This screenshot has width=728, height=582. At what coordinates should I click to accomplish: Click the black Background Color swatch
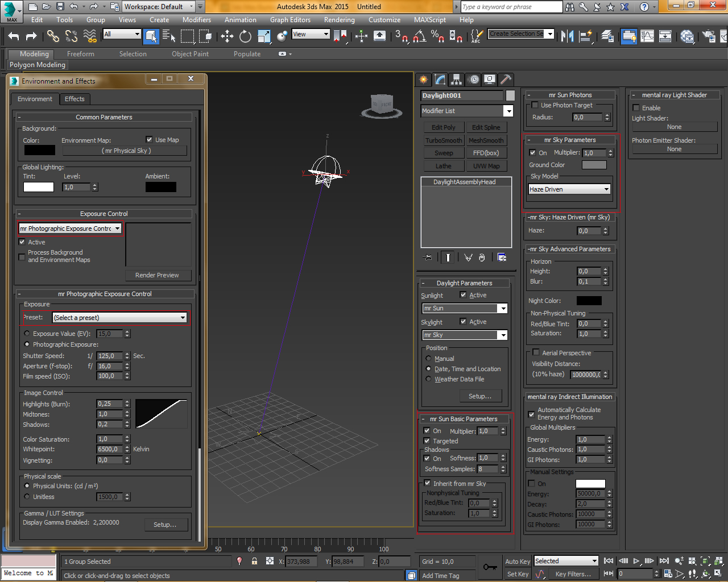point(40,150)
